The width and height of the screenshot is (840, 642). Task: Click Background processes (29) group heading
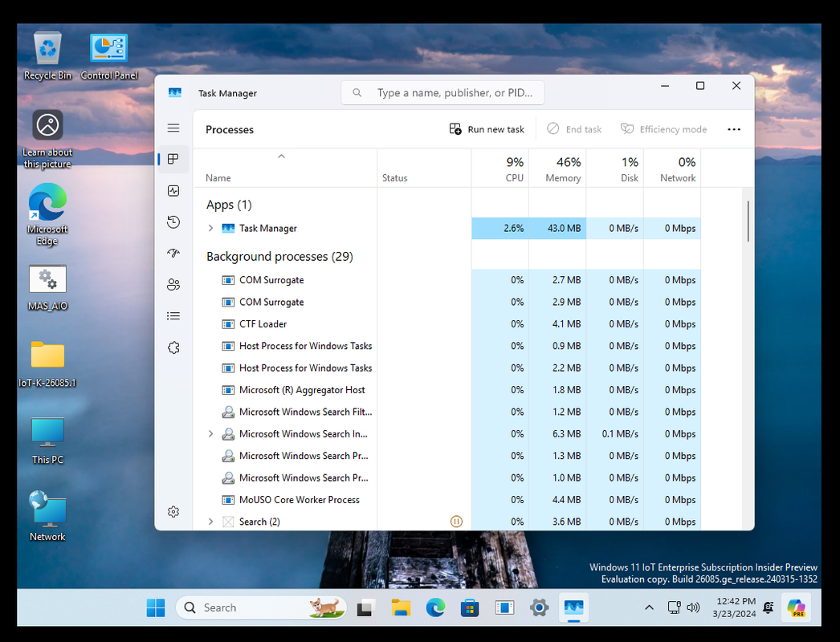279,257
